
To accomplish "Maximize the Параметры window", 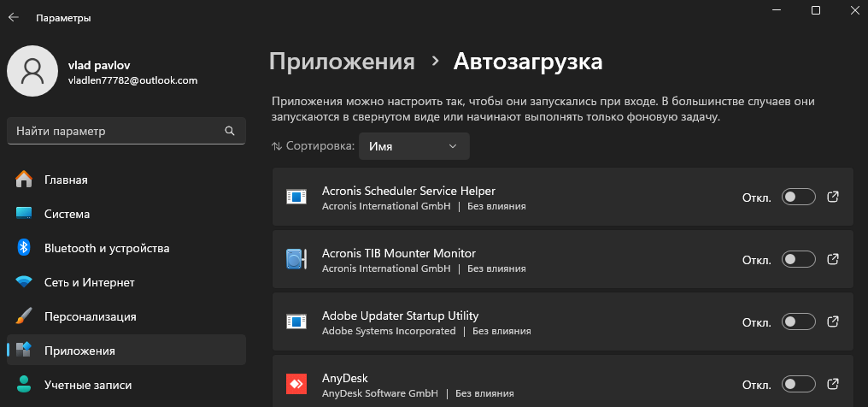I will [x=815, y=10].
